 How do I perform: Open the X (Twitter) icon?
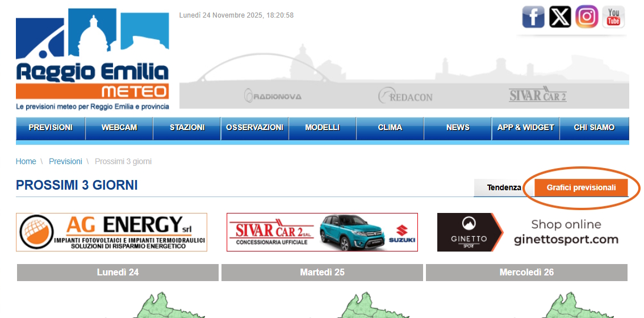tap(560, 17)
